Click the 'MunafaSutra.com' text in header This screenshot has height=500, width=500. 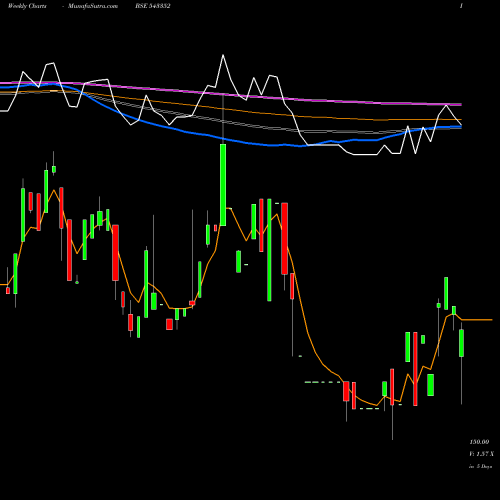(93, 6)
